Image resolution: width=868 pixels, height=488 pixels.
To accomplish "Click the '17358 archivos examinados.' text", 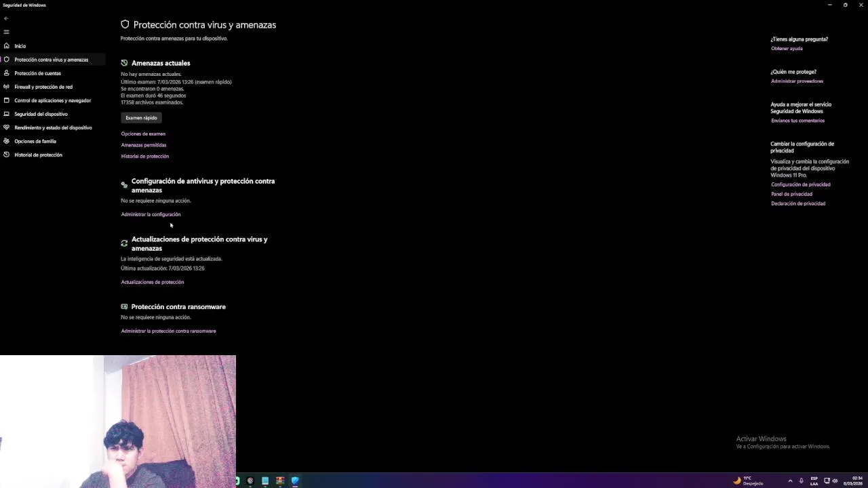I will 152,102.
